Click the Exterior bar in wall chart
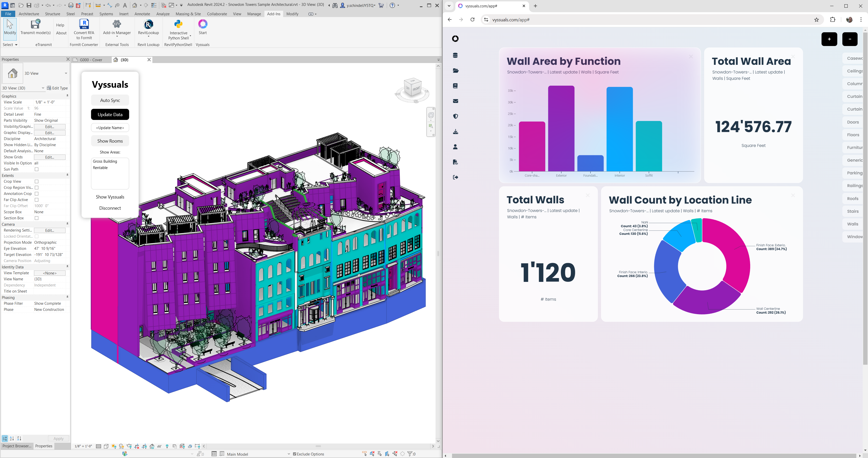The width and height of the screenshot is (868, 458). (x=561, y=129)
